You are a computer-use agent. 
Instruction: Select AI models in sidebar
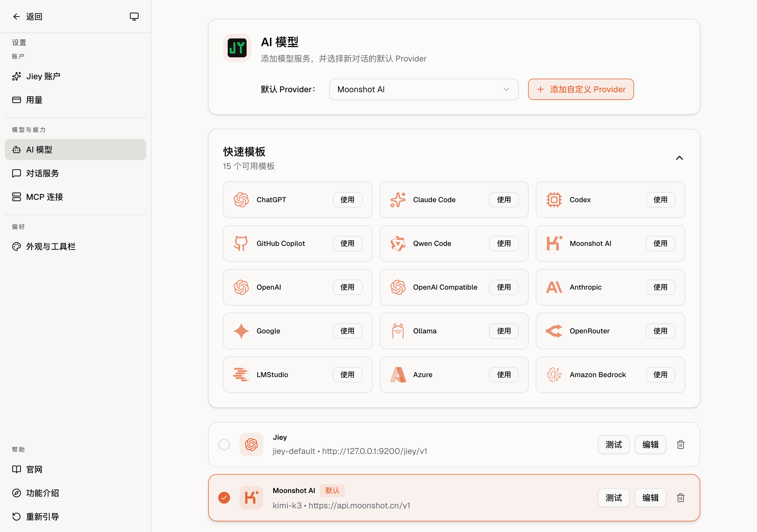click(x=75, y=150)
